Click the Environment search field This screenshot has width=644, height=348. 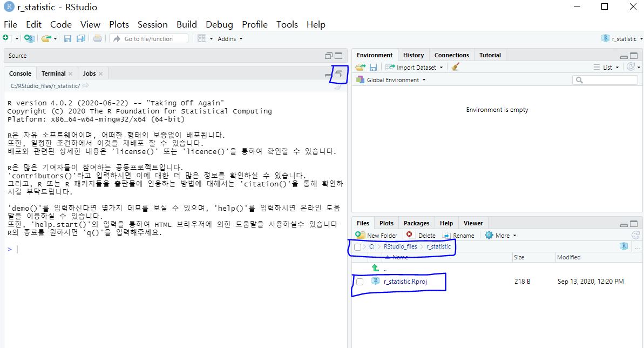605,80
